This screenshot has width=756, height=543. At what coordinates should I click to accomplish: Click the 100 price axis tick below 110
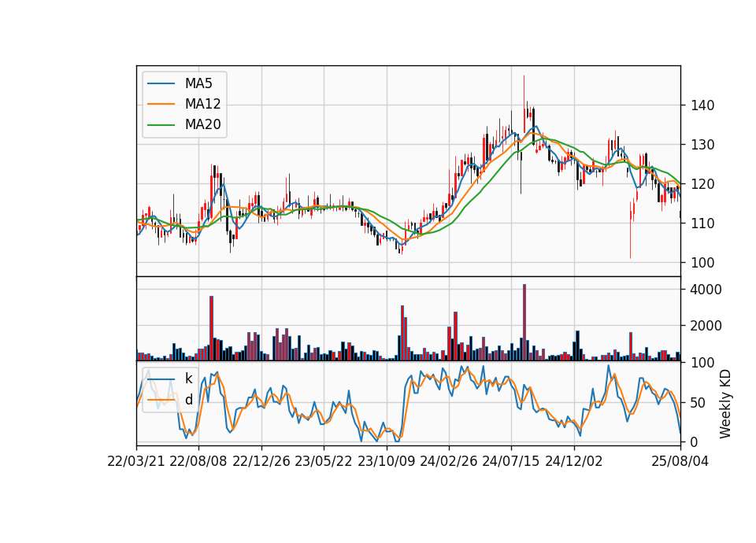point(702,263)
